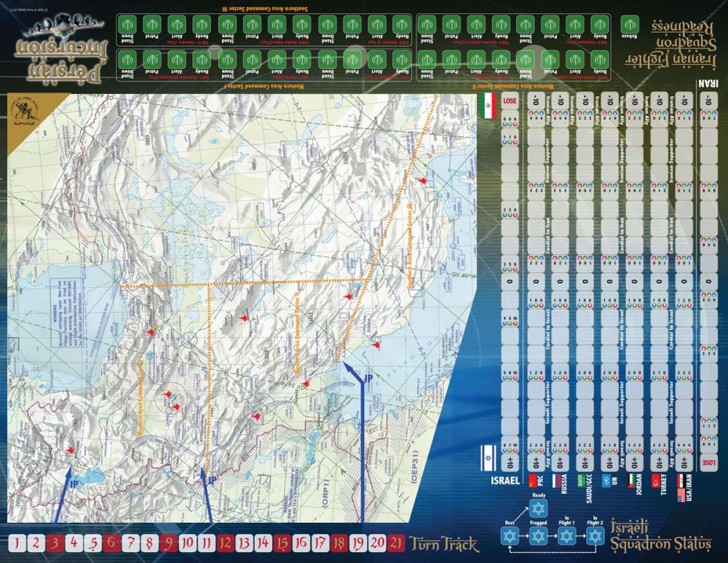Click red turn 12 marker

click(226, 543)
